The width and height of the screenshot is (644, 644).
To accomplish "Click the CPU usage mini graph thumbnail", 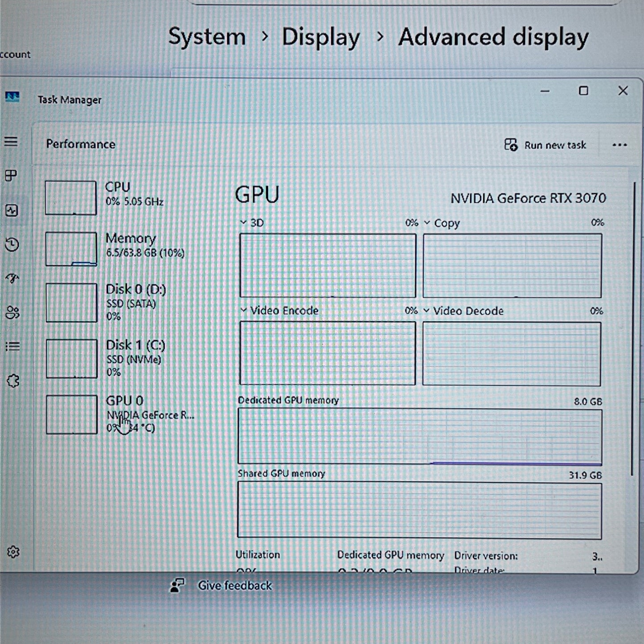I will point(70,198).
